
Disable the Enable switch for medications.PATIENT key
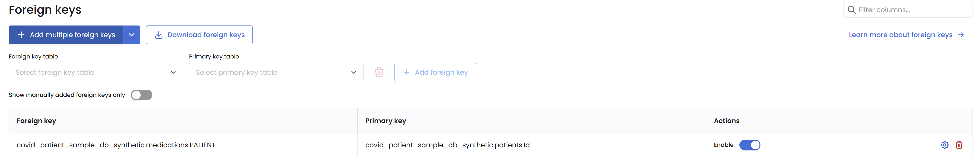point(749,145)
